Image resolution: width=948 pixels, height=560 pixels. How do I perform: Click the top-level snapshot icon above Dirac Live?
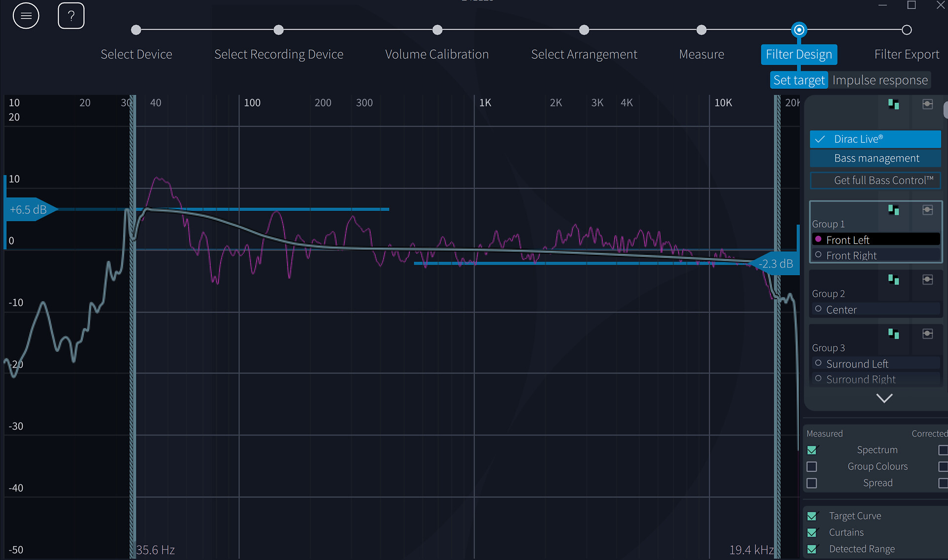[x=927, y=104]
